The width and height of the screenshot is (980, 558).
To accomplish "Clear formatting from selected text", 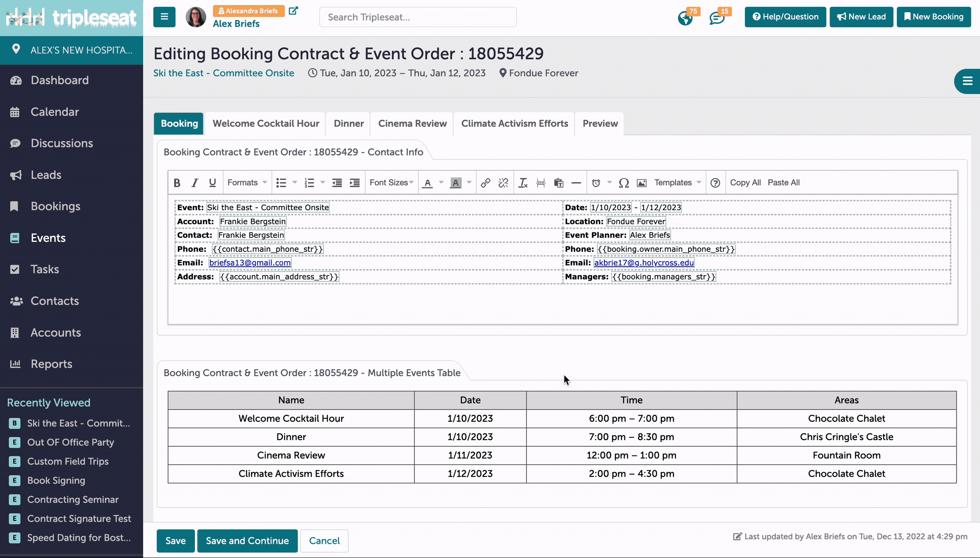I will click(523, 183).
